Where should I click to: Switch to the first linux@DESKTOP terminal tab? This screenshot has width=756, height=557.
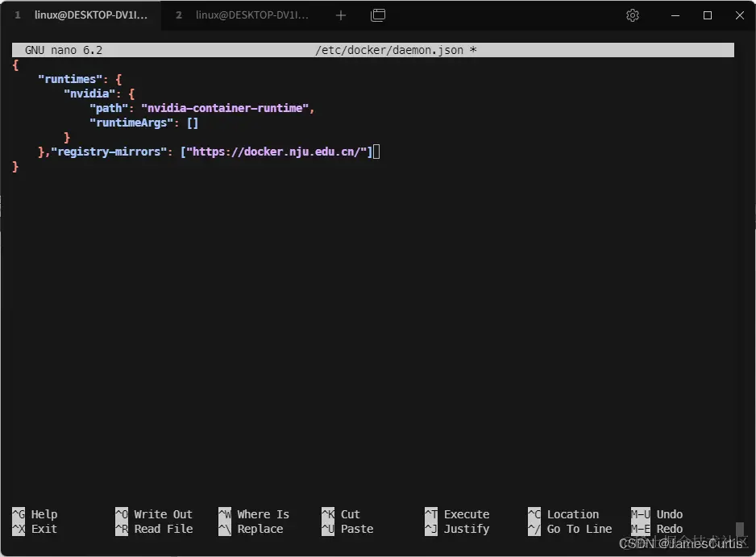click(x=81, y=15)
